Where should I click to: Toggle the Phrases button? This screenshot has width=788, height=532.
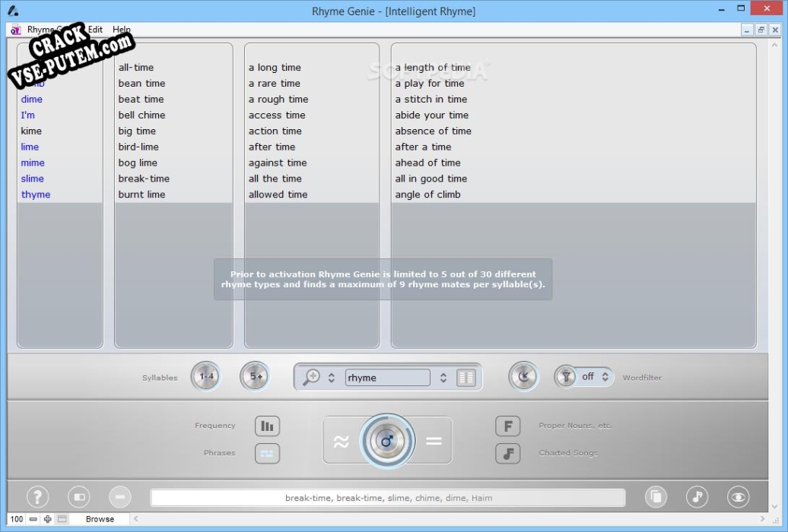point(267,453)
